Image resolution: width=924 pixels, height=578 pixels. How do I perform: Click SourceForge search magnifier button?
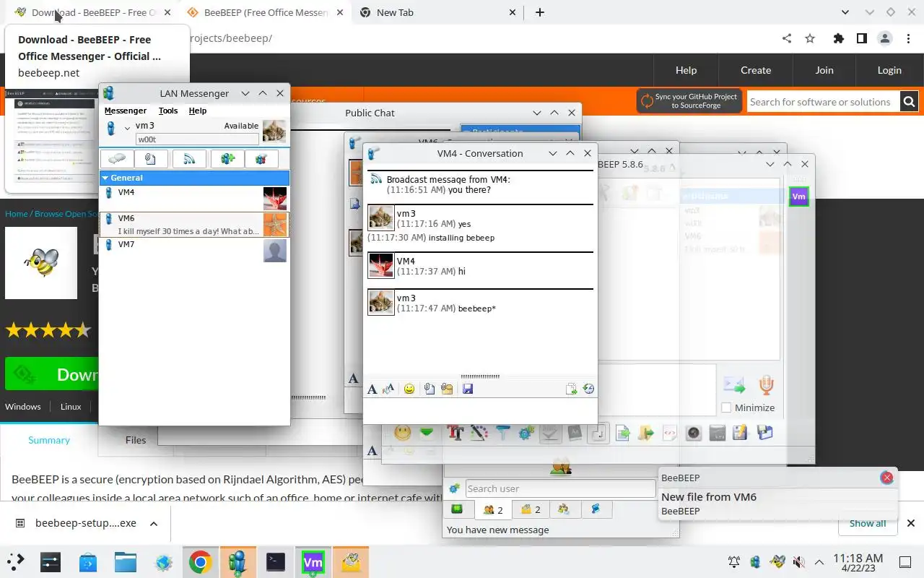click(909, 102)
